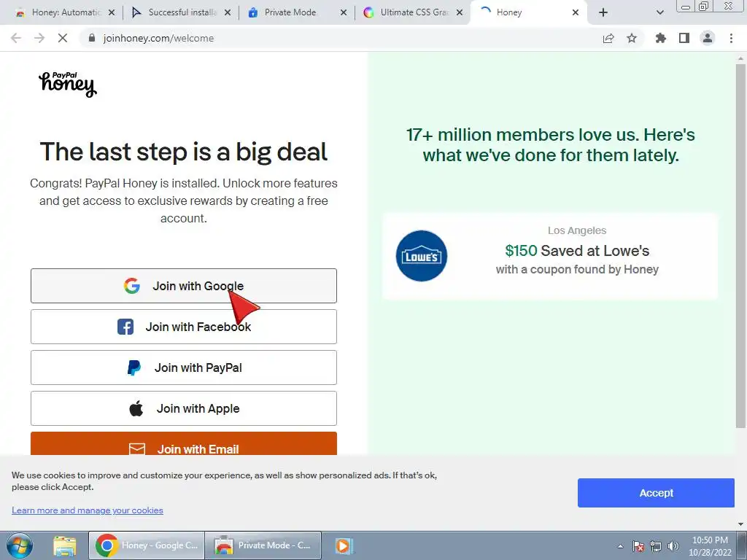Select Join with Apple

point(183,408)
